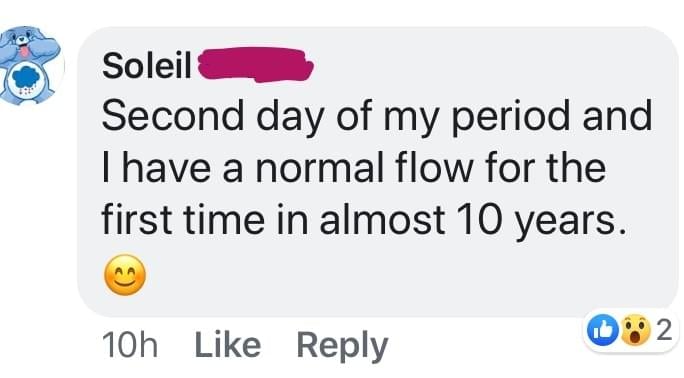Open the 10h timestamp link

click(x=130, y=345)
